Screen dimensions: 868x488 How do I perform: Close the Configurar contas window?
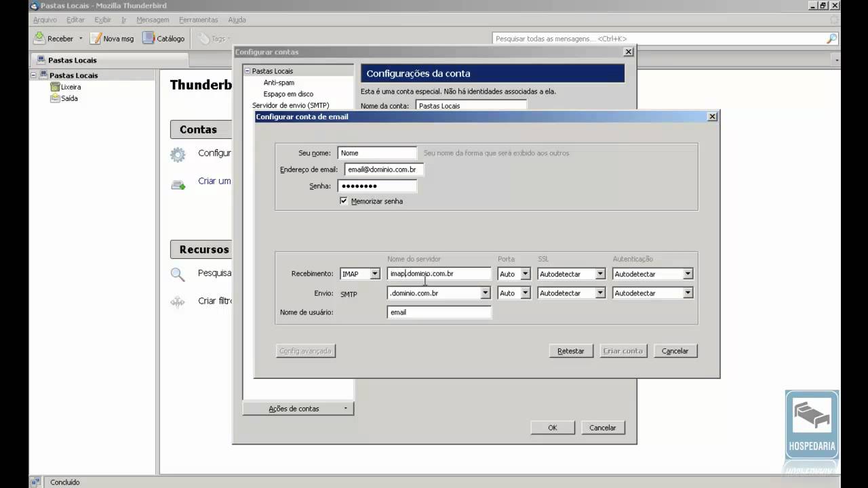pyautogui.click(x=629, y=52)
